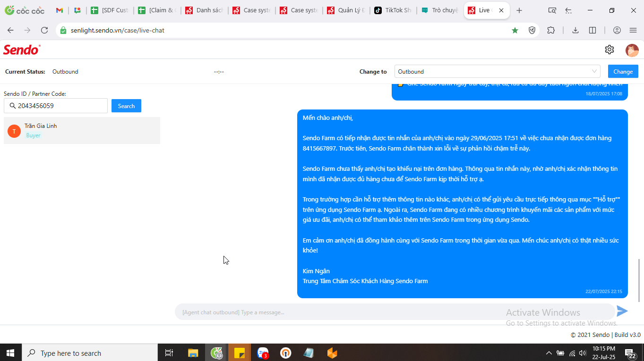
Task: Click the Change button
Action: pyautogui.click(x=623, y=71)
